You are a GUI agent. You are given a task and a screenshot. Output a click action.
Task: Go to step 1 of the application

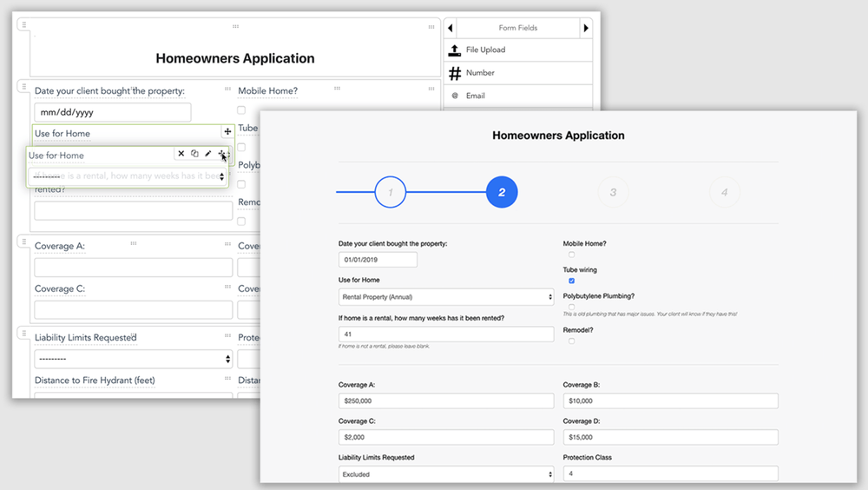click(x=391, y=192)
